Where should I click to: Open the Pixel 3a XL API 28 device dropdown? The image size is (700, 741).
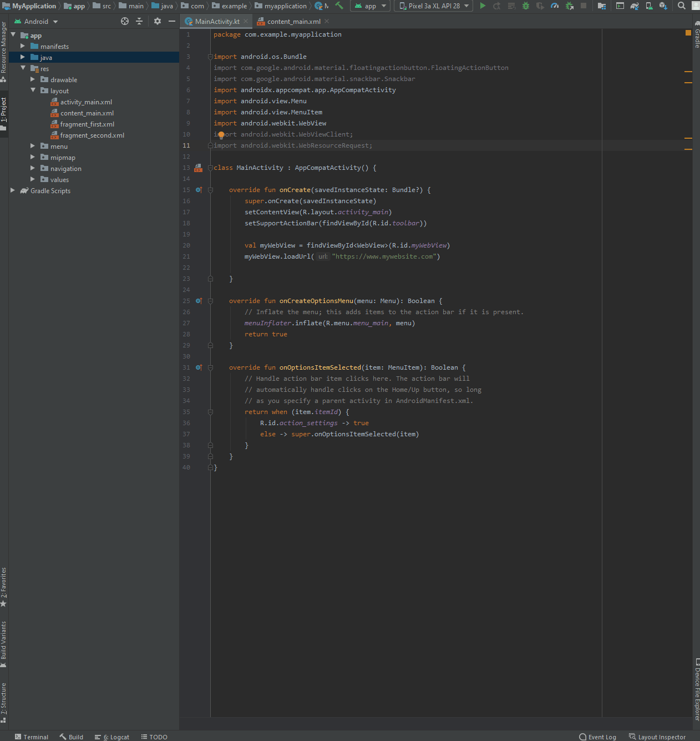click(433, 6)
